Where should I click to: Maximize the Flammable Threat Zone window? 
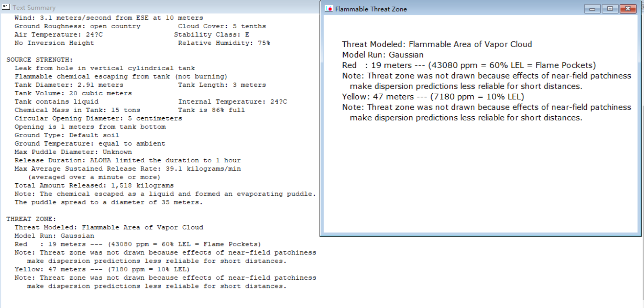tap(610, 9)
